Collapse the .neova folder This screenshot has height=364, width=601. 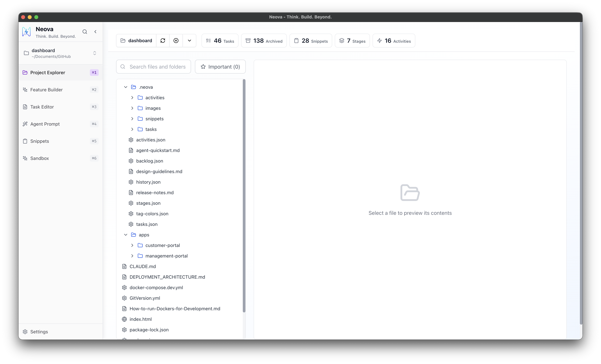(x=126, y=87)
